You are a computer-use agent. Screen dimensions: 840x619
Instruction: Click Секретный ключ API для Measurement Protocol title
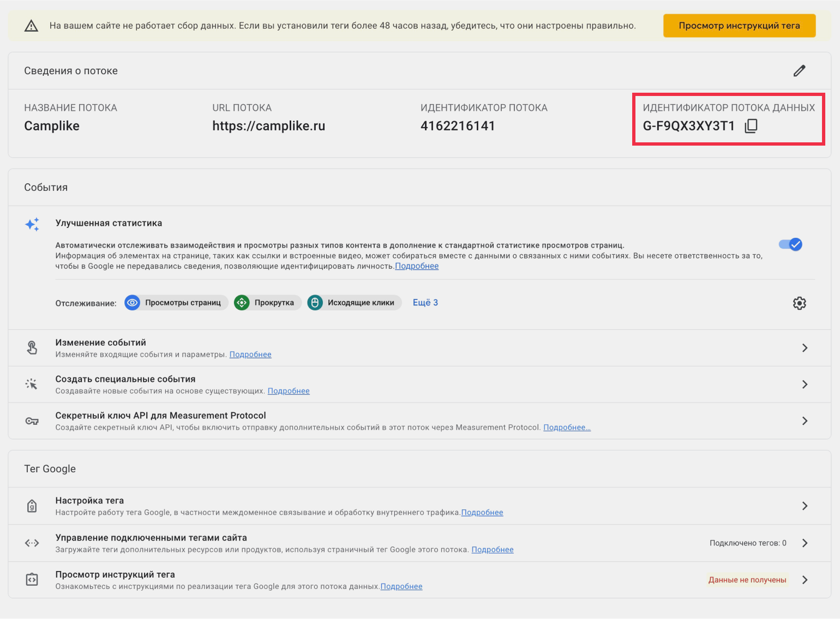[161, 416]
